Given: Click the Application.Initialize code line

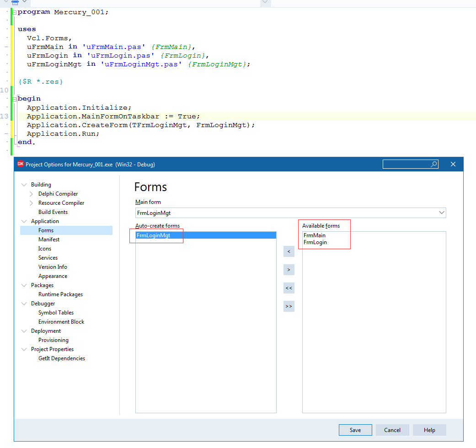Looking at the screenshot, I should tap(79, 108).
